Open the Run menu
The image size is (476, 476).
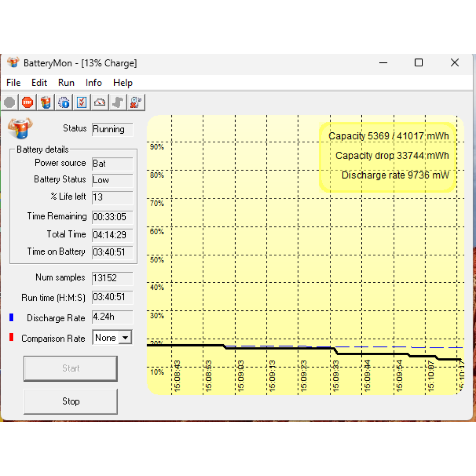66,83
